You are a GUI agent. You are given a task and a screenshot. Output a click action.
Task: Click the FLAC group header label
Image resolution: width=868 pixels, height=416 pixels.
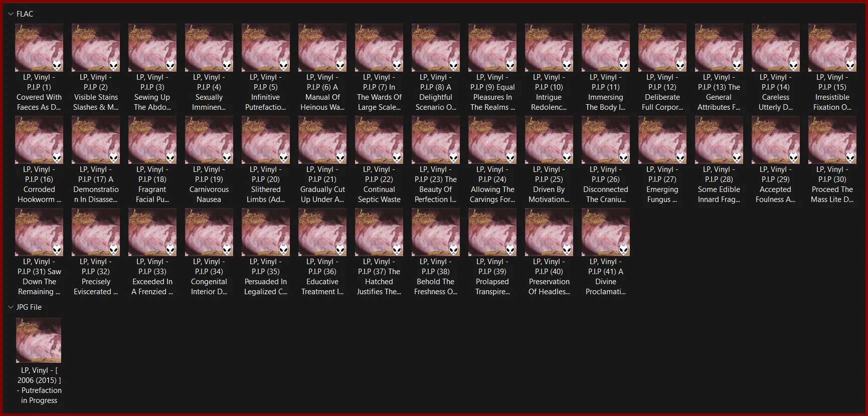click(x=25, y=14)
